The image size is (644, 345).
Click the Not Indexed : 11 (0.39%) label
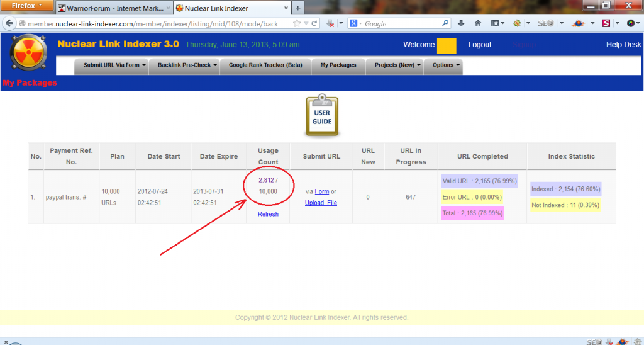tap(565, 205)
